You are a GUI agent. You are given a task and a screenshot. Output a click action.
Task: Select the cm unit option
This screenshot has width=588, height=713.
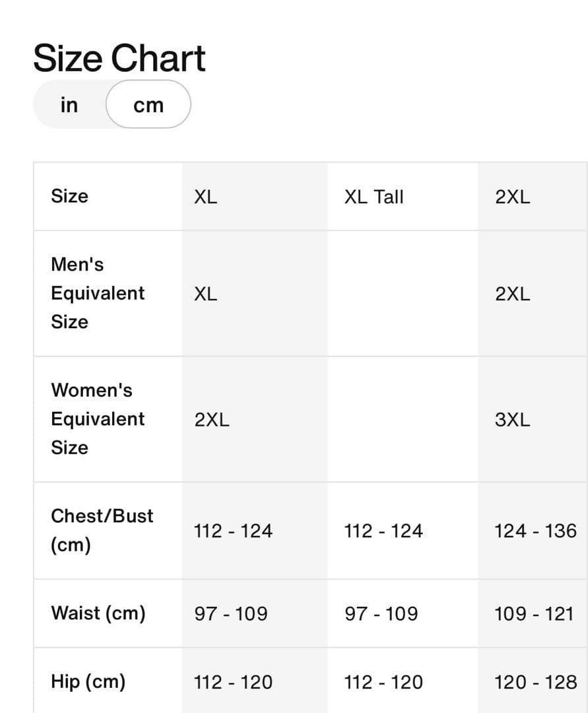148,105
